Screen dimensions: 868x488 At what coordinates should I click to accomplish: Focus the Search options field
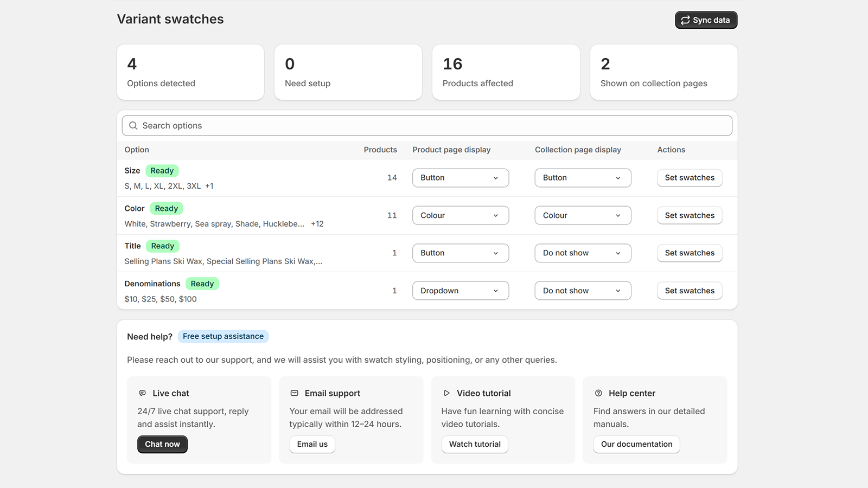(x=427, y=125)
